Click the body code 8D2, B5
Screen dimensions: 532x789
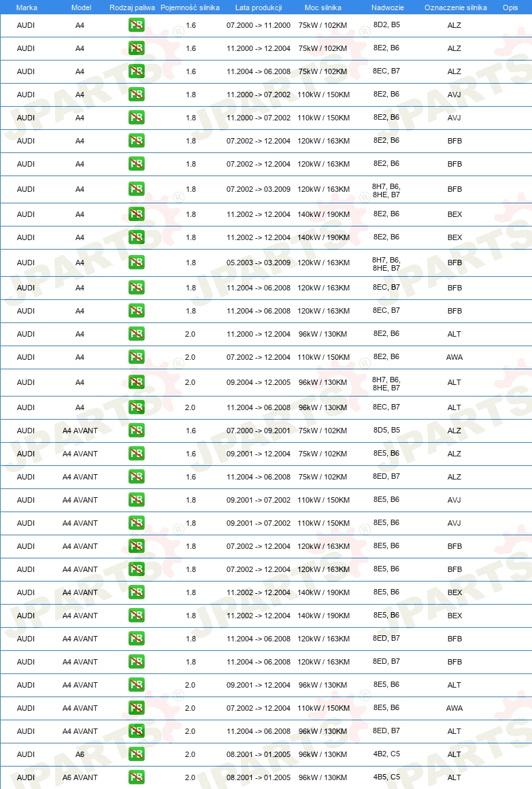tap(386, 24)
